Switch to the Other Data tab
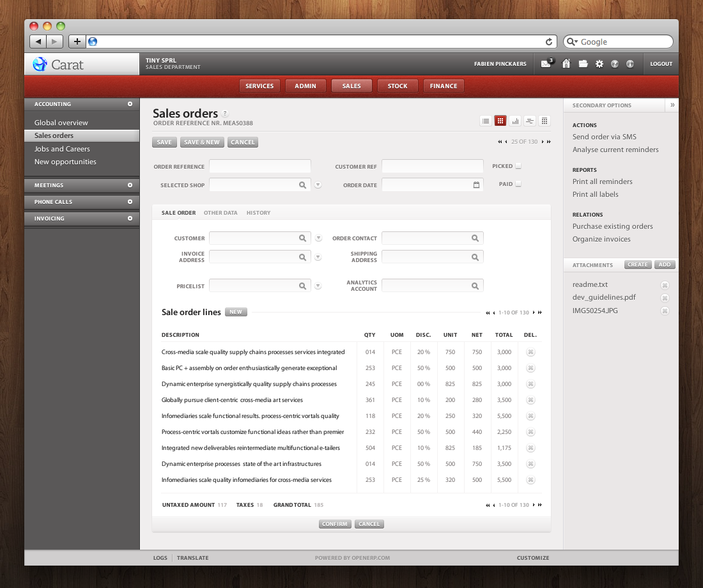The height and width of the screenshot is (588, 703). point(220,213)
